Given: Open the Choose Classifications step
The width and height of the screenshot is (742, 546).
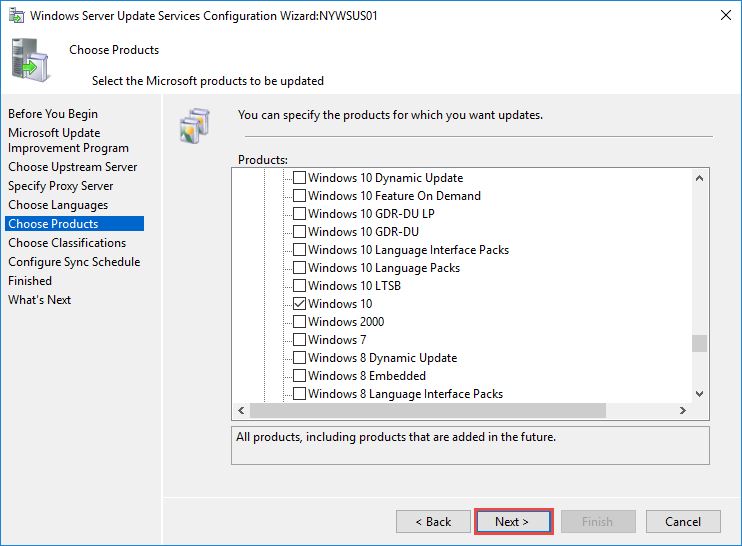Looking at the screenshot, I should point(67,243).
